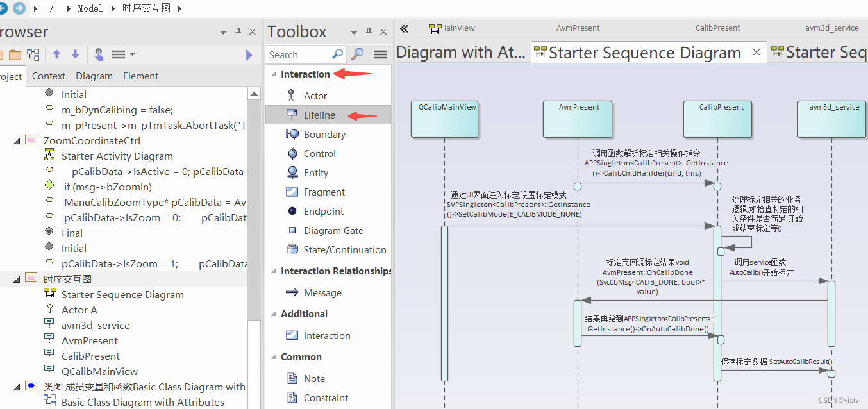The image size is (868, 409).
Task: Select Starter Sequence Diagram in project tree
Action: 122,294
